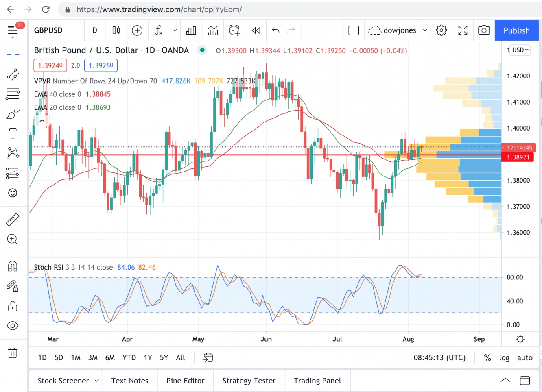Open the Text Notes tab
Screen dimensions: 542x392
tap(130, 381)
